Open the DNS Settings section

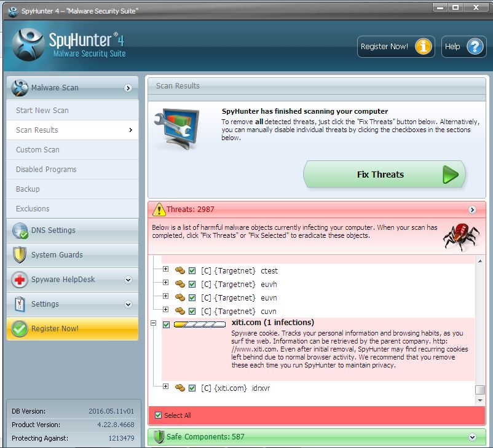[x=73, y=230]
